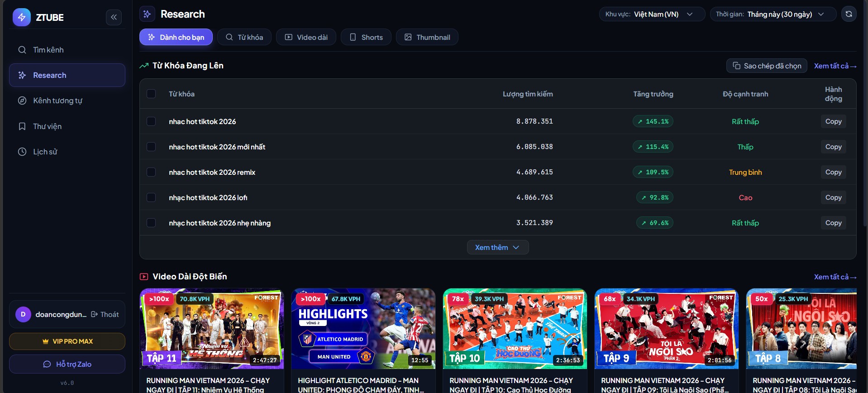This screenshot has width=868, height=393.
Task: Click the chat bubble icon on Hỗ trợ Zalo
Action: coord(47,364)
